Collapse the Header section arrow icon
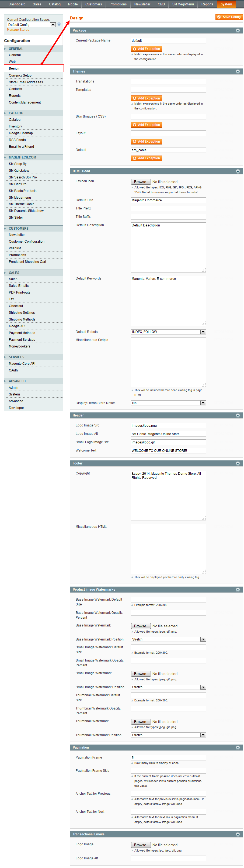The width and height of the screenshot is (244, 868). click(x=238, y=415)
